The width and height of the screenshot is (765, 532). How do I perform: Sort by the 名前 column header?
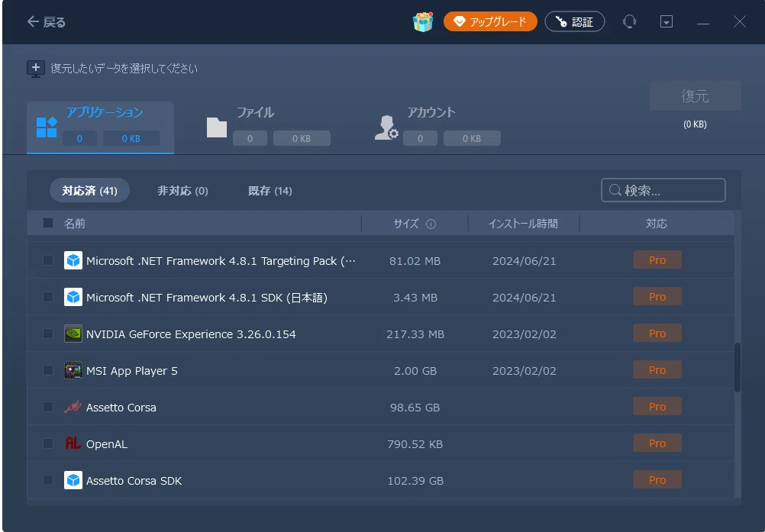tap(75, 224)
